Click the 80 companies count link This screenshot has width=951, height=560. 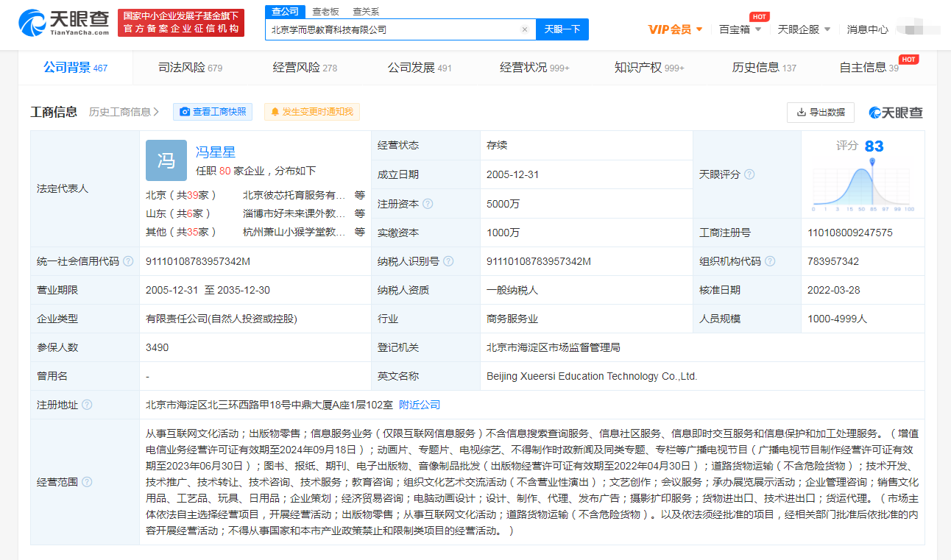pyautogui.click(x=225, y=171)
